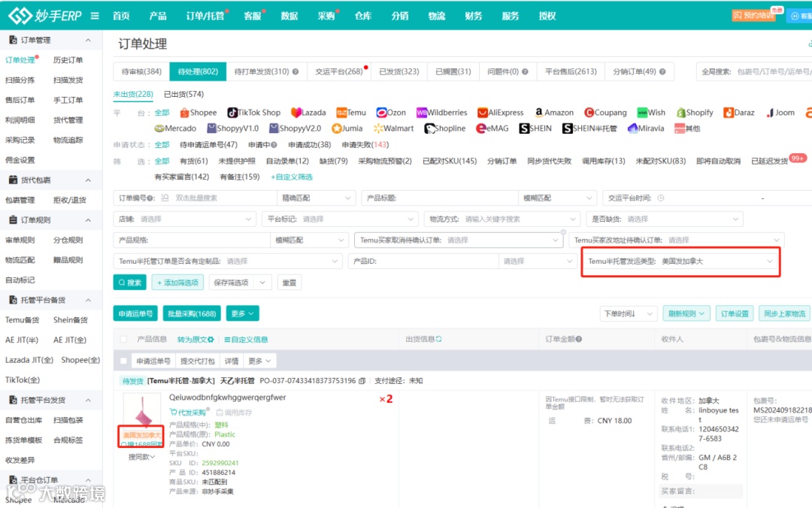
Task: Tick the select-all checkbox in table header
Action: [123, 339]
